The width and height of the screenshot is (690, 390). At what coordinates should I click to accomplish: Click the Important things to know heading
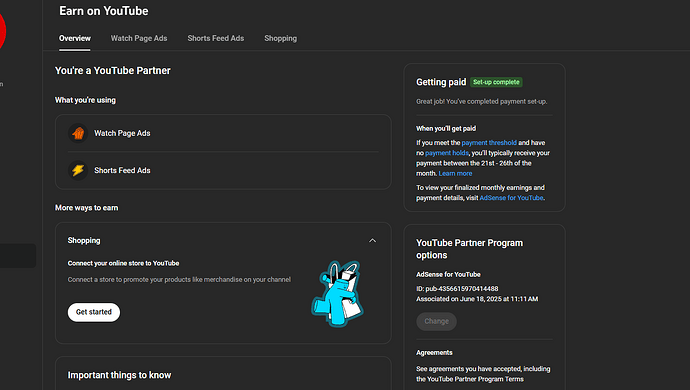(119, 375)
